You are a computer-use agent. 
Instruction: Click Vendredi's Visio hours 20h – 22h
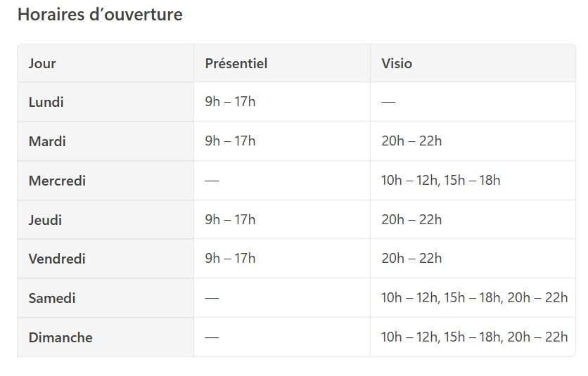coord(411,259)
